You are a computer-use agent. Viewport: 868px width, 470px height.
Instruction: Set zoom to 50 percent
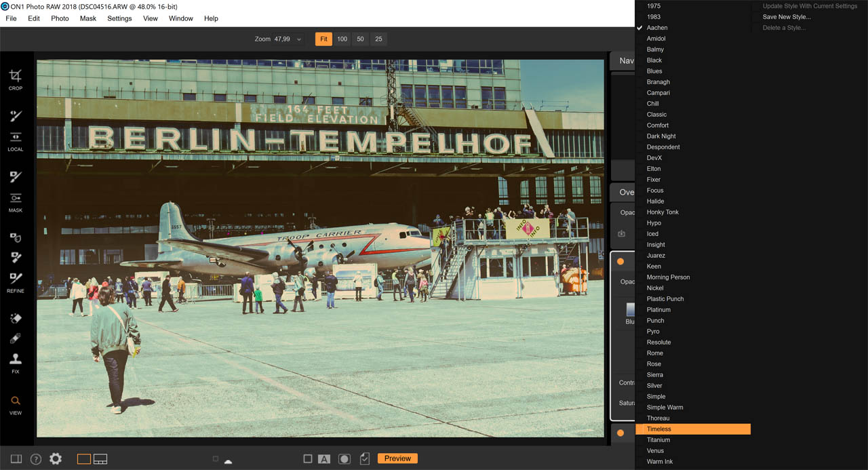(x=360, y=39)
